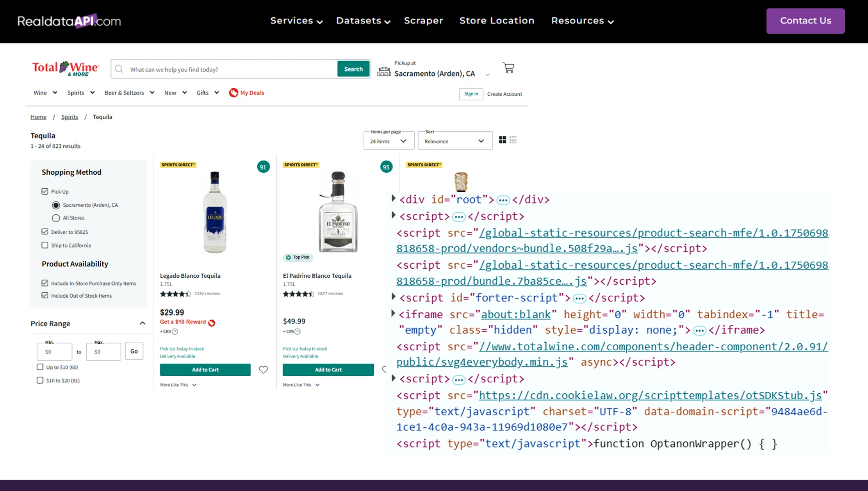Click the RealdataAPI.com logo
Image resolution: width=868 pixels, height=491 pixels.
(x=69, y=21)
